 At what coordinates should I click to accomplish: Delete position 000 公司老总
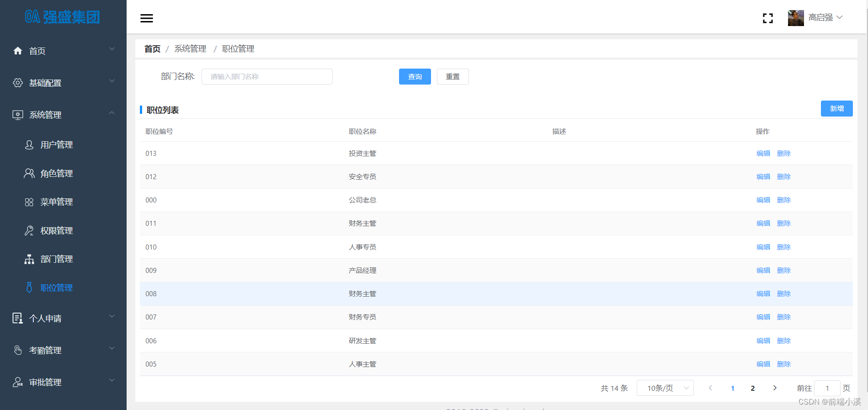point(784,200)
